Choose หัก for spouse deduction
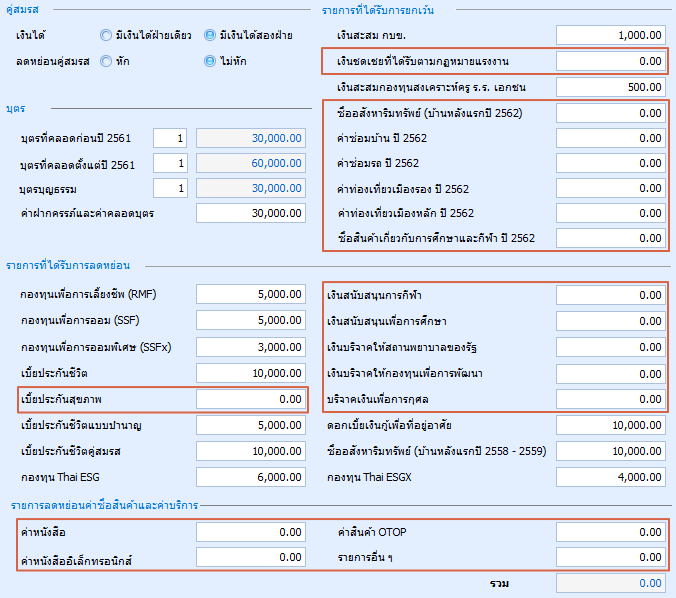The width and height of the screenshot is (676, 598). point(106,62)
